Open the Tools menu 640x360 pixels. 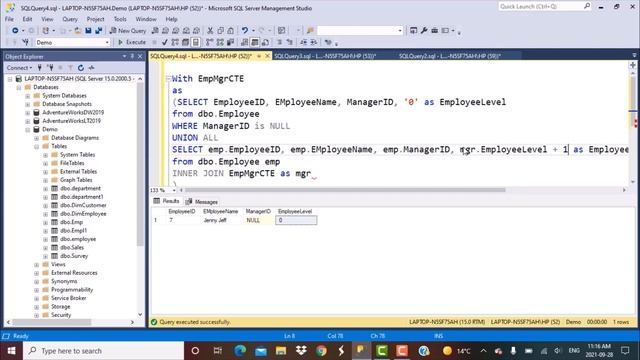tap(120, 19)
